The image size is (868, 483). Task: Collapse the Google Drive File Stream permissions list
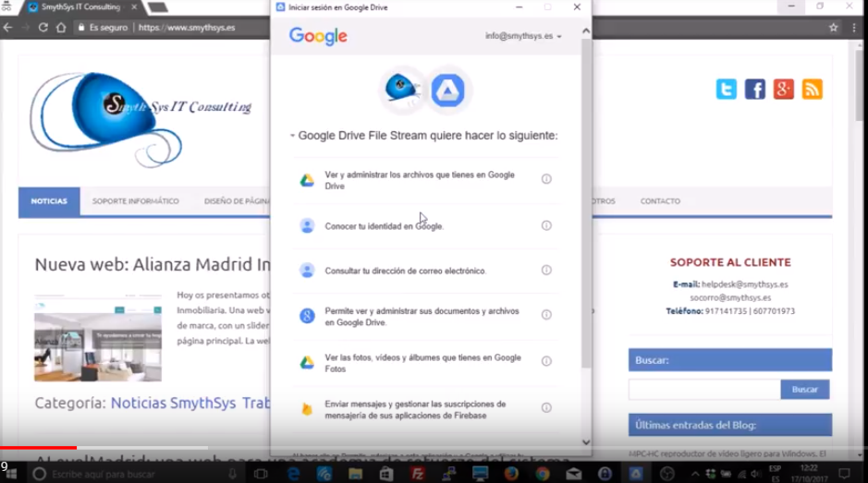point(293,136)
